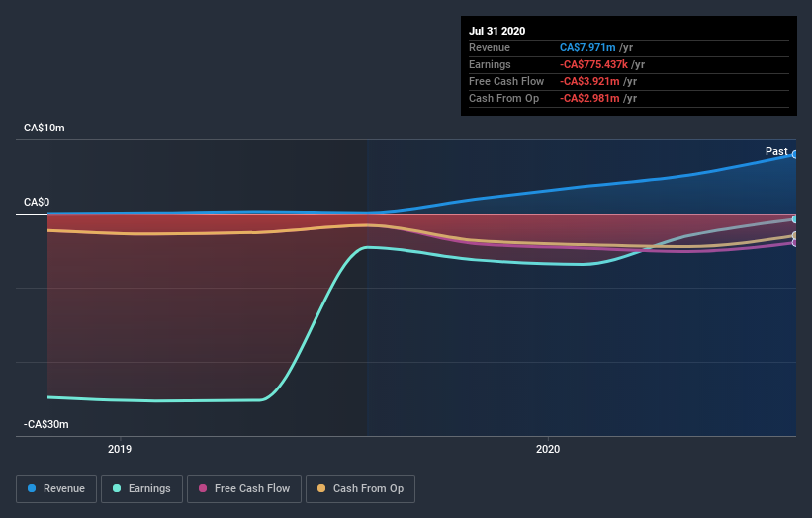Click the Earnings row label in tooltip
Image resolution: width=812 pixels, height=518 pixels.
pos(490,64)
